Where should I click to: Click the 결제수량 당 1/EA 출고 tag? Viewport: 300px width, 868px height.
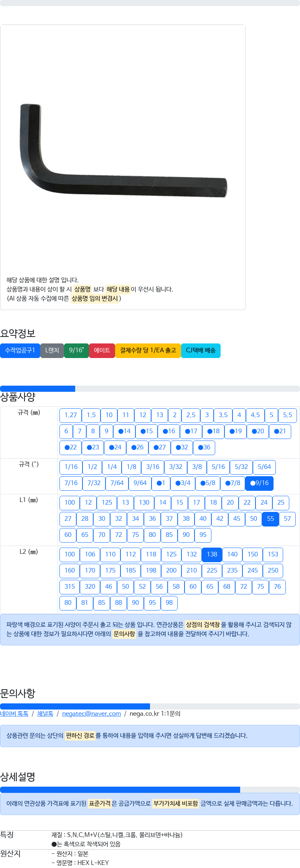tap(148, 350)
